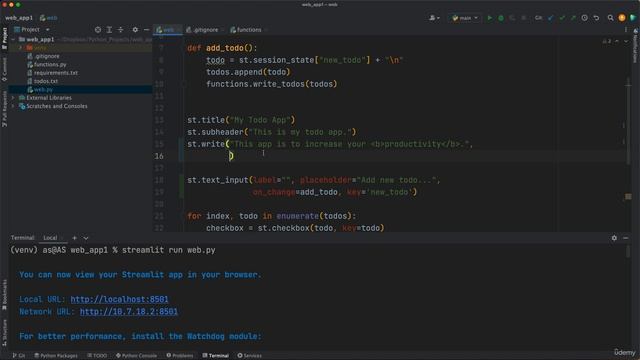Open the main run configuration dropdown

point(465,18)
